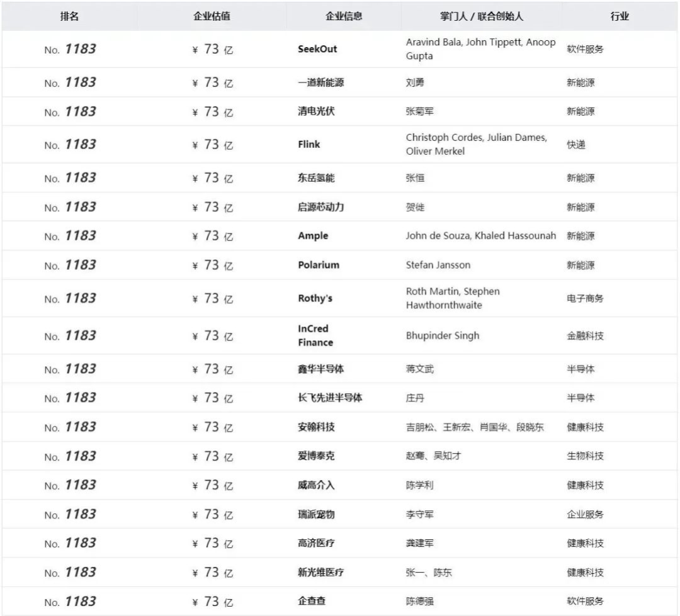Click 生物科技 industry in 爱博泰克 row

(585, 456)
